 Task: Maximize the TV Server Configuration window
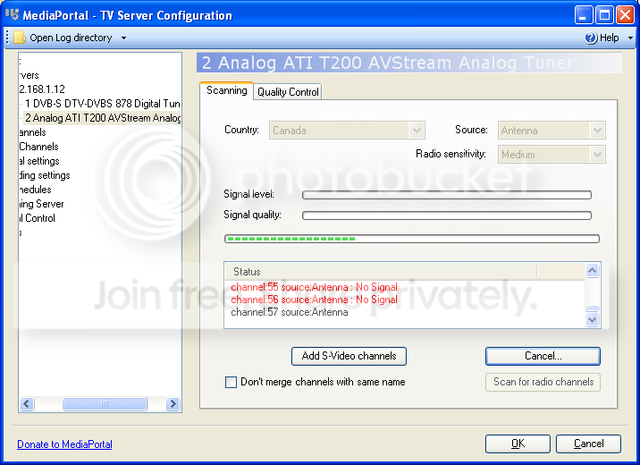click(x=604, y=16)
